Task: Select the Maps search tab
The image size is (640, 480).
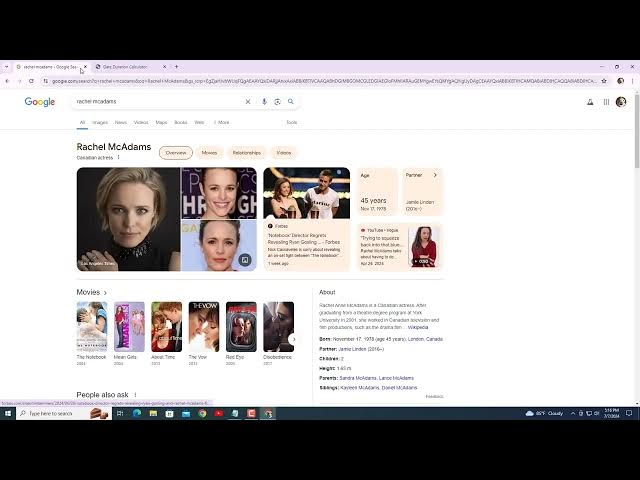Action: click(x=161, y=122)
